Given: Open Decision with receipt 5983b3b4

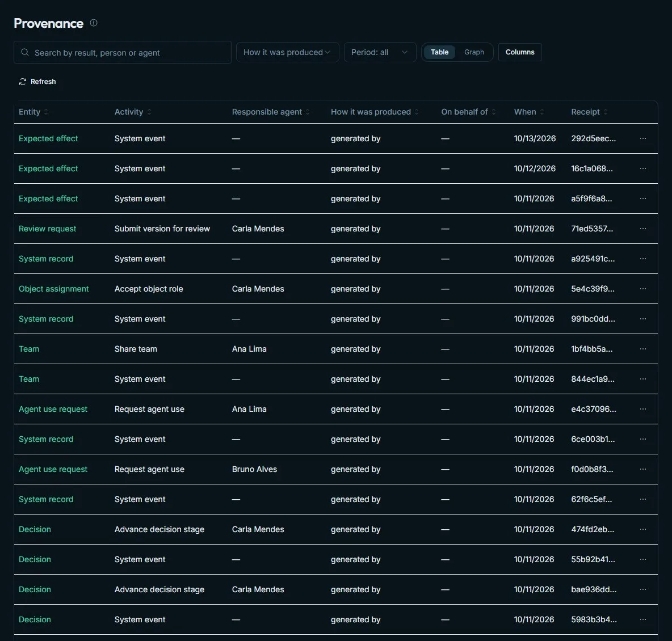Looking at the screenshot, I should [x=35, y=619].
